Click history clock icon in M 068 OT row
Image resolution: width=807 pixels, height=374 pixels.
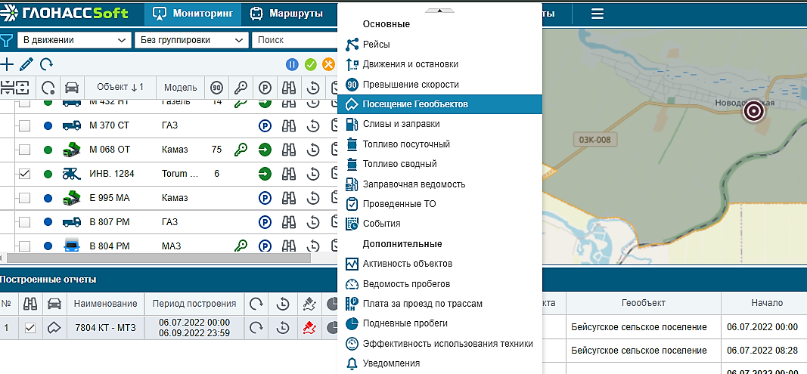[x=312, y=150]
